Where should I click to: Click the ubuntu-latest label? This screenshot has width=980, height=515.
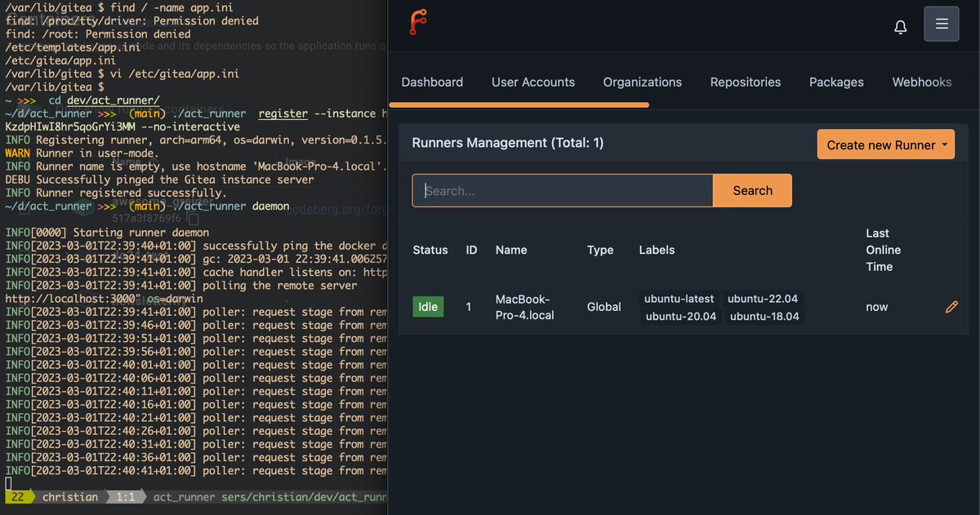[679, 299]
